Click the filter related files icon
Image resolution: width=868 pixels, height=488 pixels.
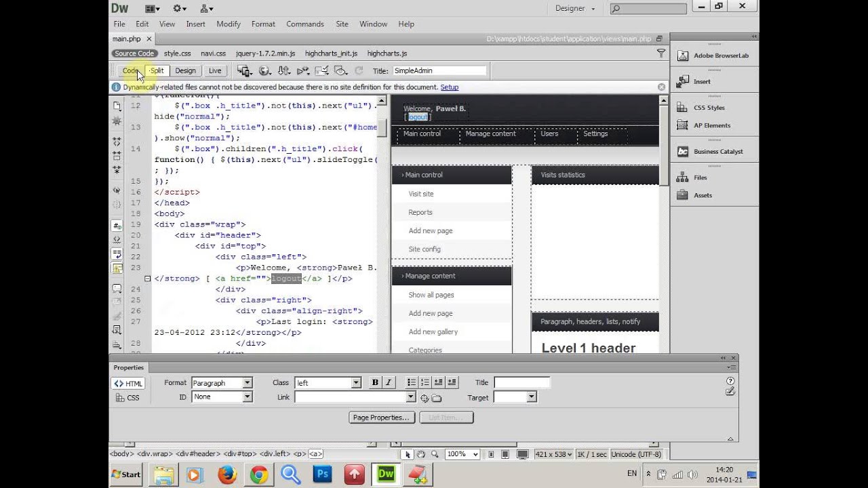tap(661, 53)
